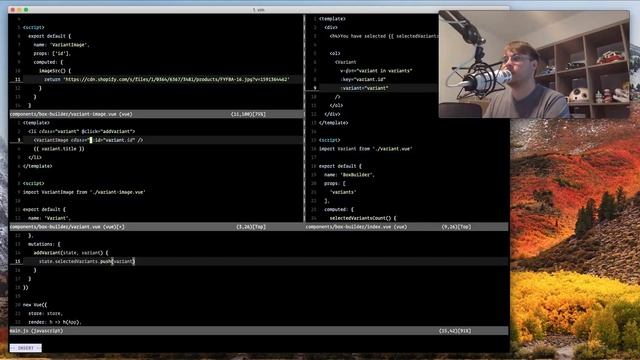
Task: Click the '{{ variant.title }}' line
Action: (59, 149)
